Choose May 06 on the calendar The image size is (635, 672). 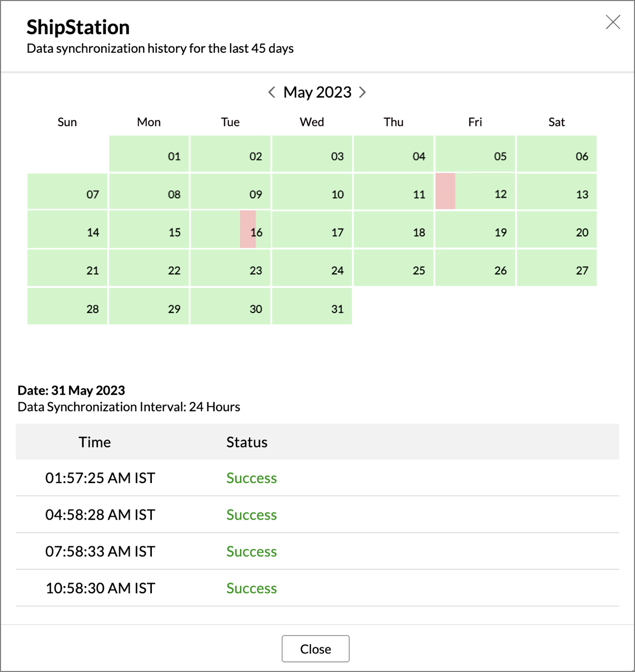[x=556, y=153]
